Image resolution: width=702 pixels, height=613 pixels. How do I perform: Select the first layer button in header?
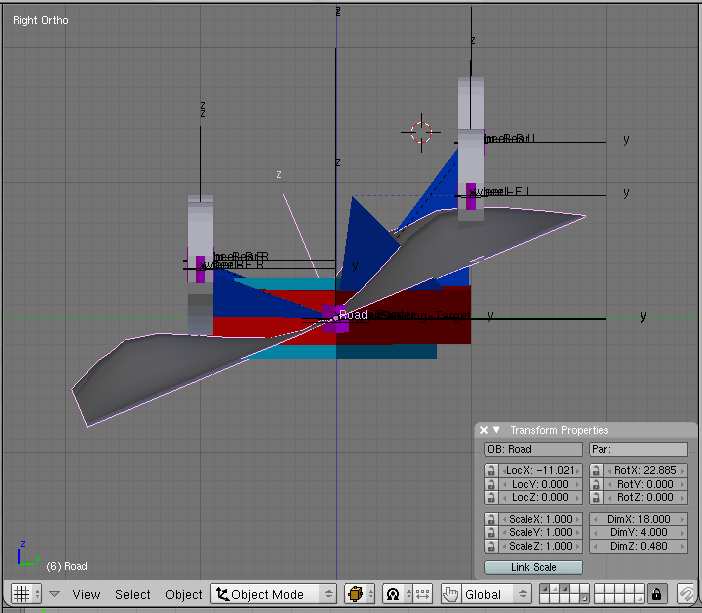click(544, 589)
